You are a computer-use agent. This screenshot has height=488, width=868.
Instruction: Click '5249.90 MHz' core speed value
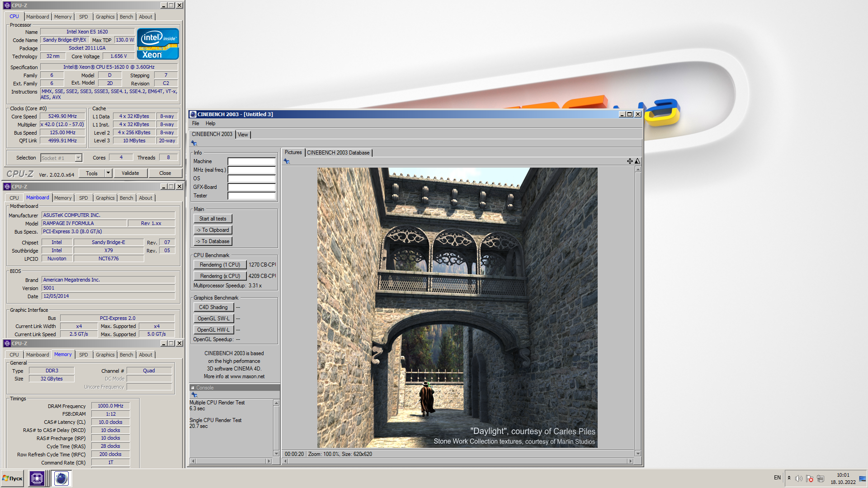click(62, 116)
